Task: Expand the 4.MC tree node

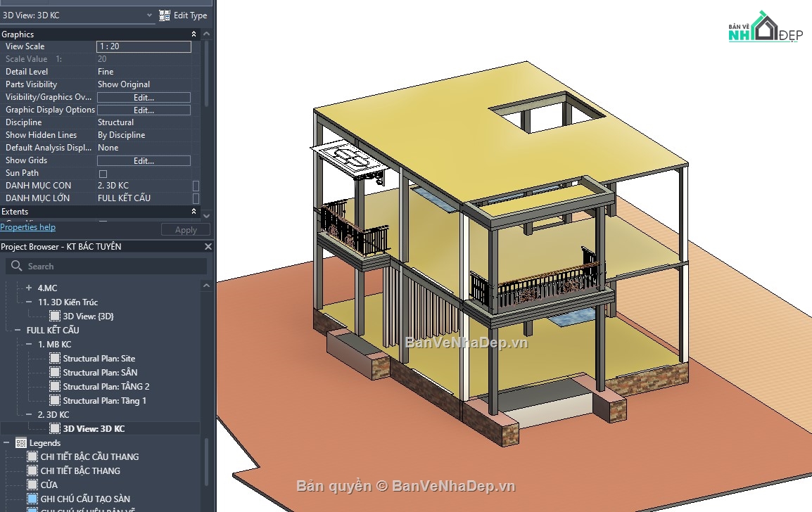Action: 29,288
